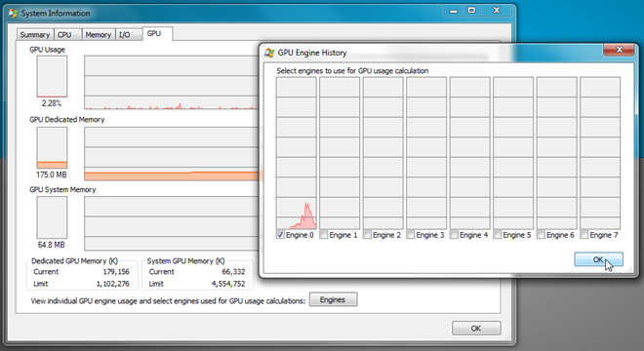Tick the Engine 2 checkbox
The height and width of the screenshot is (351, 644).
click(x=367, y=235)
